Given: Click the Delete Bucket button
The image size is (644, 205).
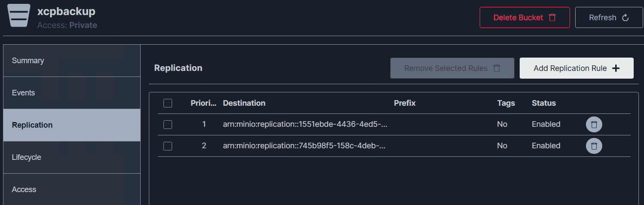Looking at the screenshot, I should (524, 18).
